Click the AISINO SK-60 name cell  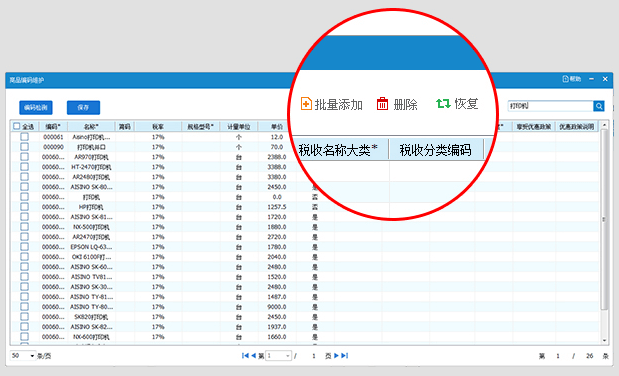tap(91, 267)
